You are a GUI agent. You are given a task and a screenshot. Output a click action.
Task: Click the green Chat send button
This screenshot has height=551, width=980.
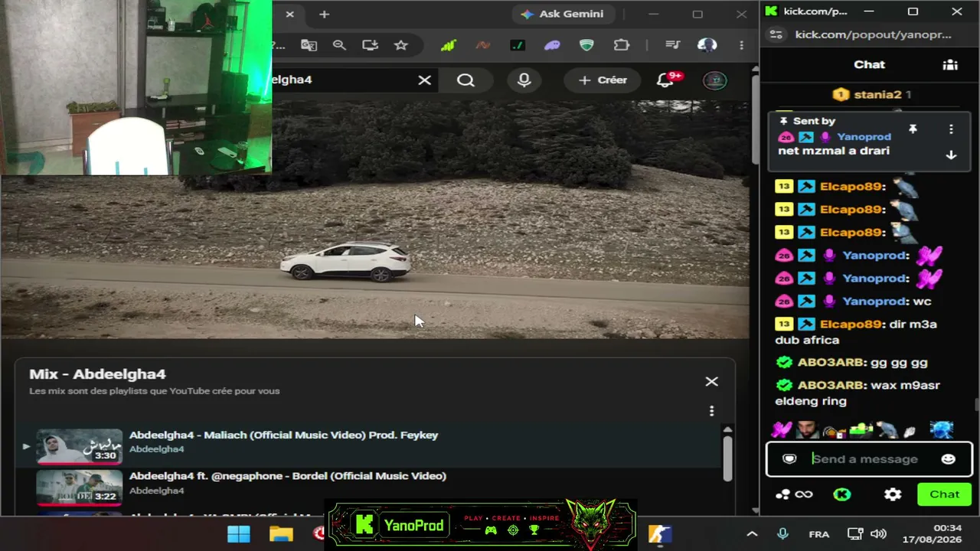click(x=944, y=494)
